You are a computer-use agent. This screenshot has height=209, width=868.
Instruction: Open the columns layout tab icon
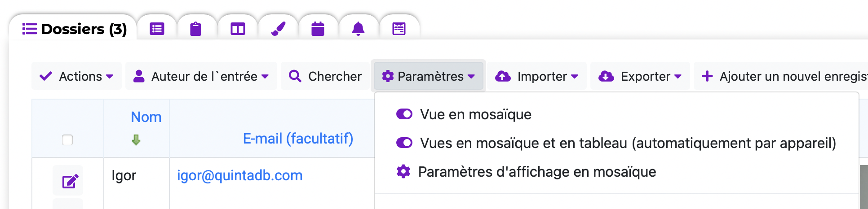(238, 29)
